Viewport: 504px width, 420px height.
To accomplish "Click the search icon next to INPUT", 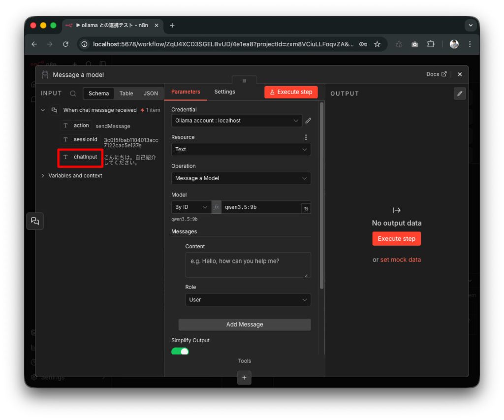I will [72, 93].
